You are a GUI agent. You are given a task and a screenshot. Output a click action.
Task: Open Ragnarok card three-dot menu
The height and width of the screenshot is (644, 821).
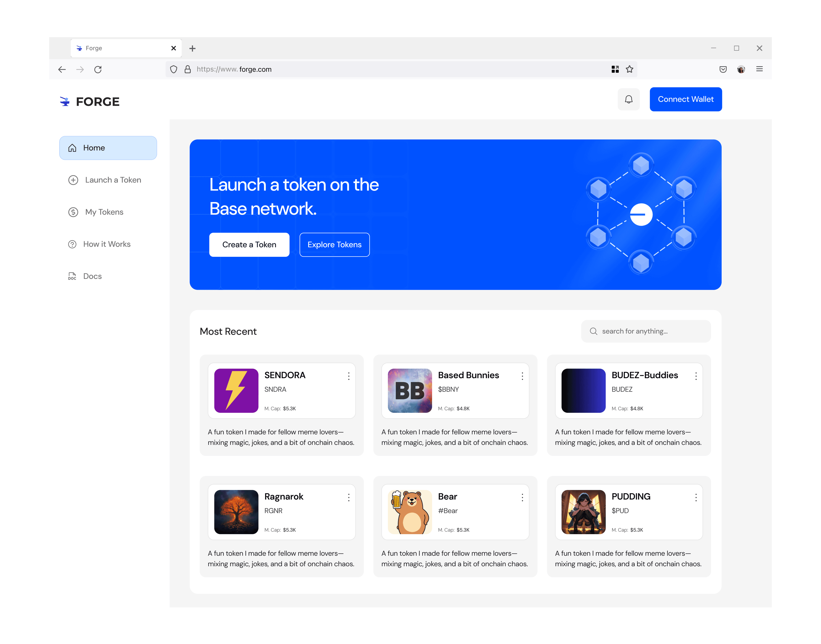click(349, 497)
